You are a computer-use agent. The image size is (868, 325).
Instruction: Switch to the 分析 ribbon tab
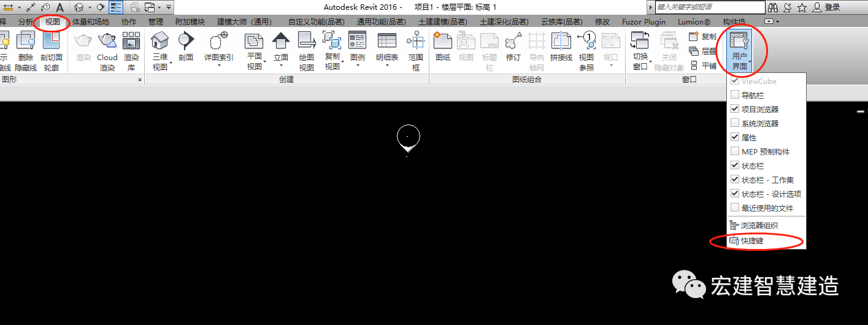click(26, 21)
